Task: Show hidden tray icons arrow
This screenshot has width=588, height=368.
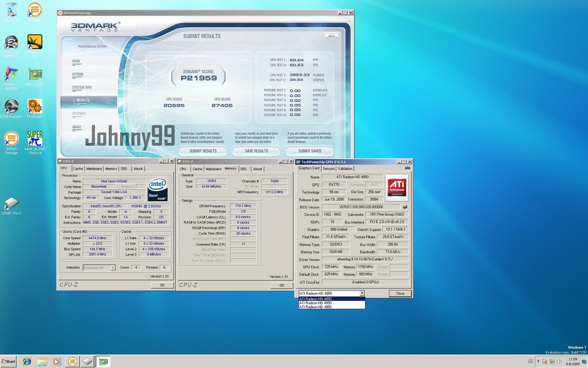Action: click(x=538, y=361)
